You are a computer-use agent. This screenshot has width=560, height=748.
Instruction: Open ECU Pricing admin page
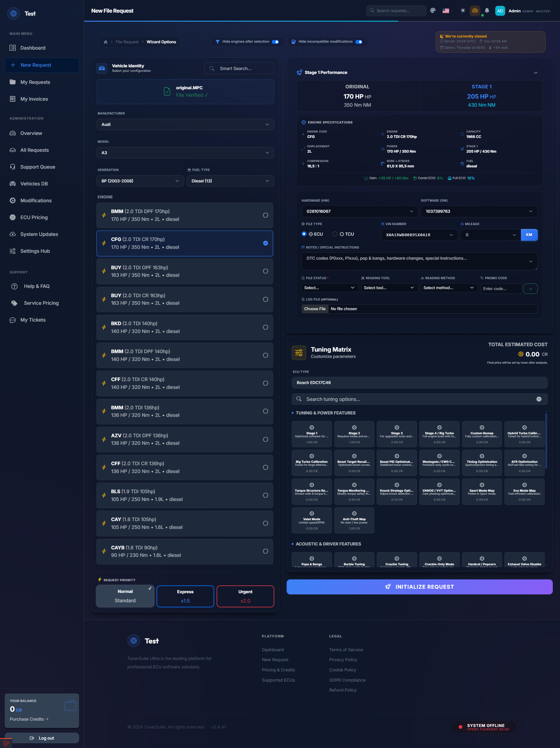pyautogui.click(x=42, y=218)
